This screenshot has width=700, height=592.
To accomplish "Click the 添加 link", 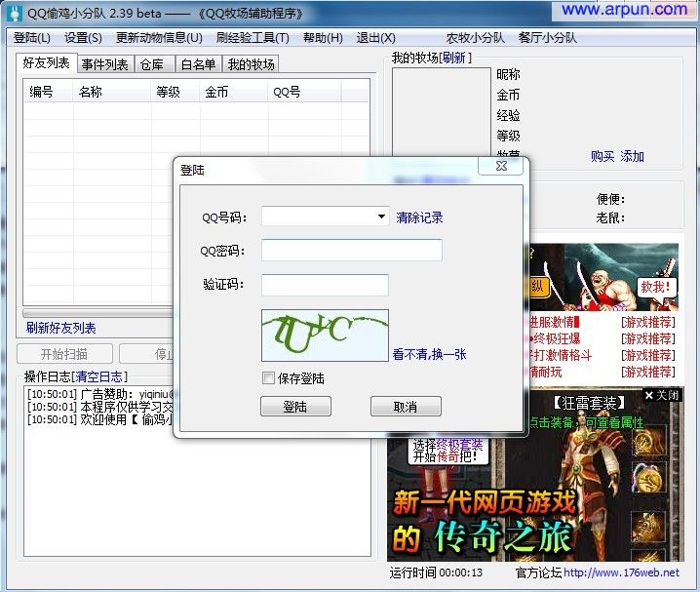I will 632,156.
